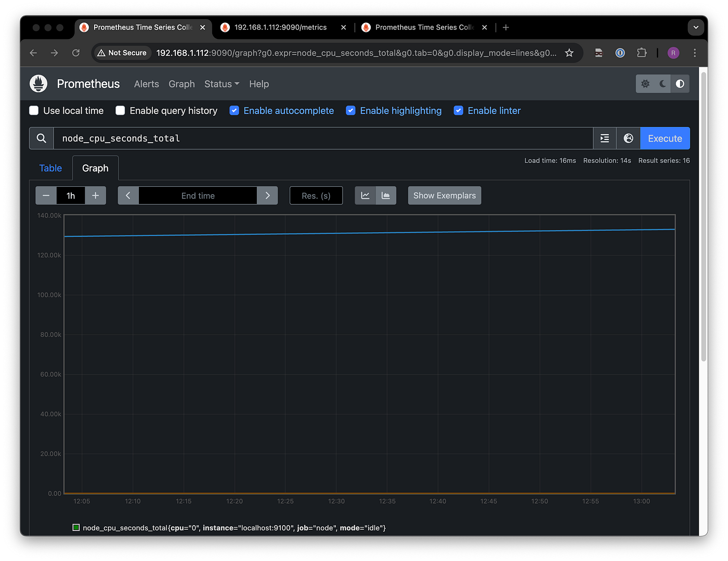Click the Prometheus flame logo
The width and height of the screenshot is (728, 561).
click(38, 84)
